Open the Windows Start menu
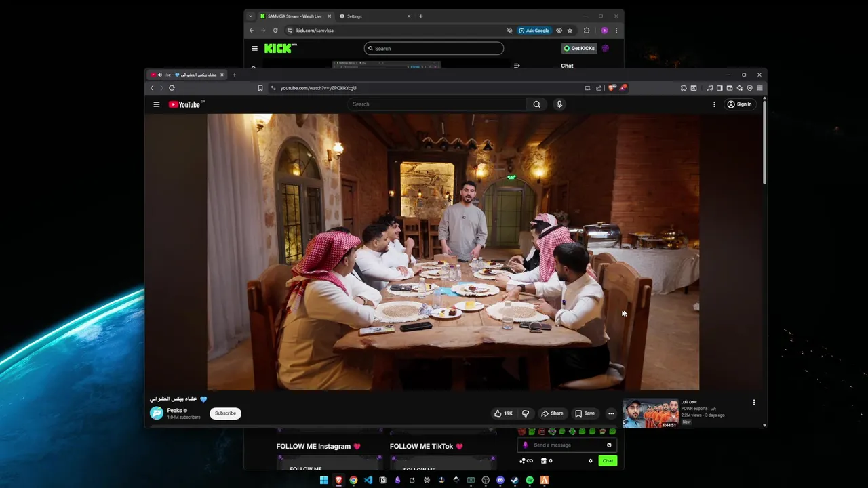The height and width of the screenshot is (488, 868). click(x=323, y=480)
